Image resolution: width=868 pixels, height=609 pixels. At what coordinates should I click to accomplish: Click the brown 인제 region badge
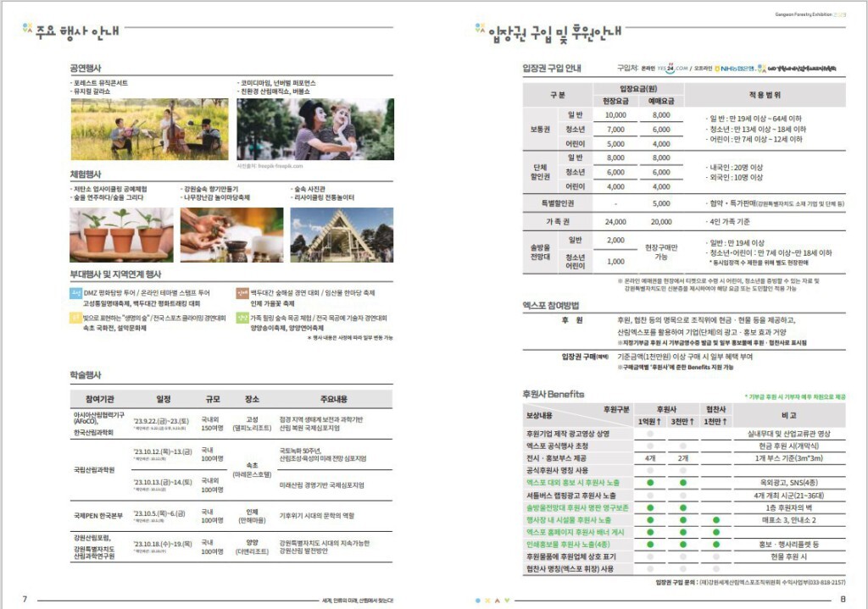coord(242,292)
